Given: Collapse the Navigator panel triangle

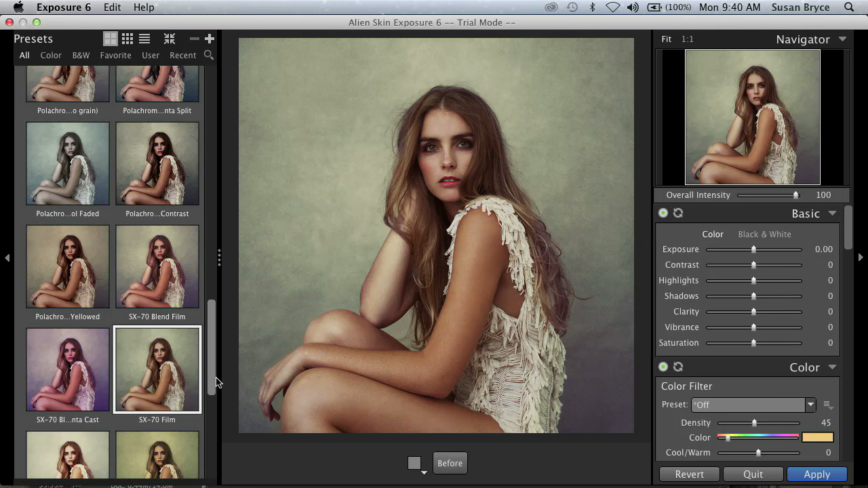Looking at the screenshot, I should [x=842, y=39].
